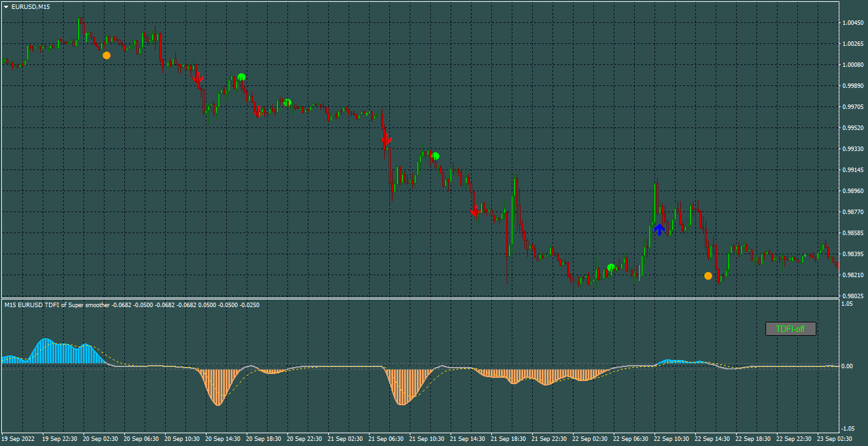Click the leftmost red down arrow sell signal

pyautogui.click(x=198, y=78)
